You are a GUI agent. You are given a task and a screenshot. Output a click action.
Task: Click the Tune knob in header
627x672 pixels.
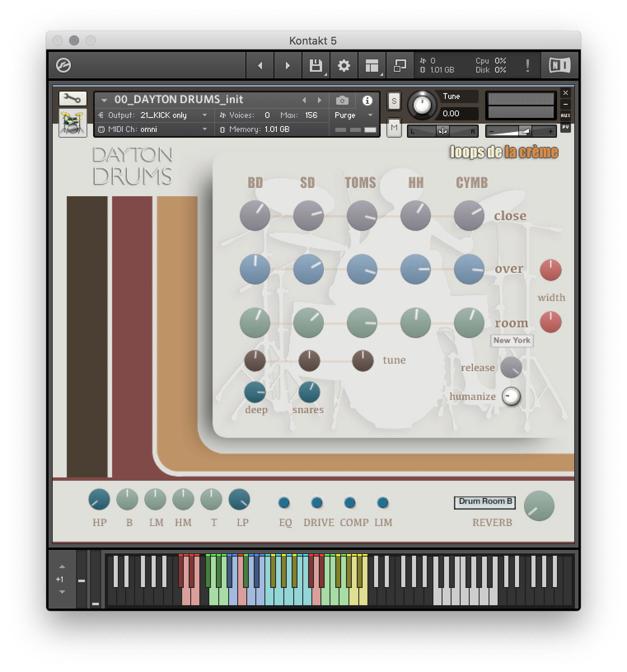422,105
